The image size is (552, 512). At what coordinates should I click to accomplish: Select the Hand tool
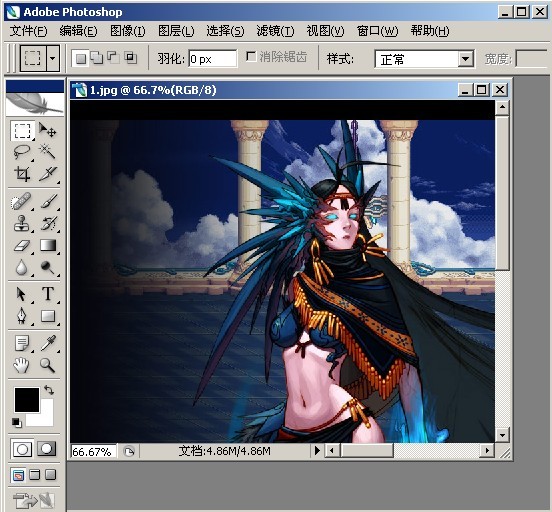(22, 365)
